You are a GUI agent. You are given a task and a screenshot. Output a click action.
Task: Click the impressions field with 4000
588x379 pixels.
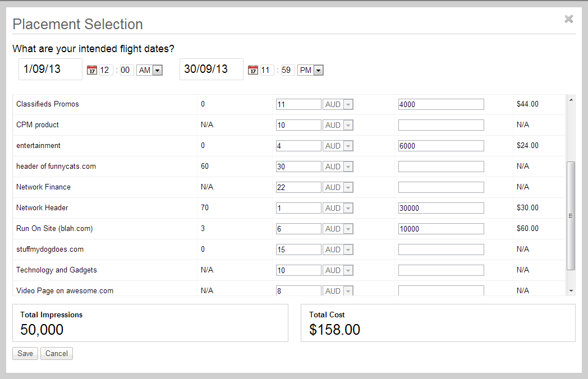pos(441,104)
